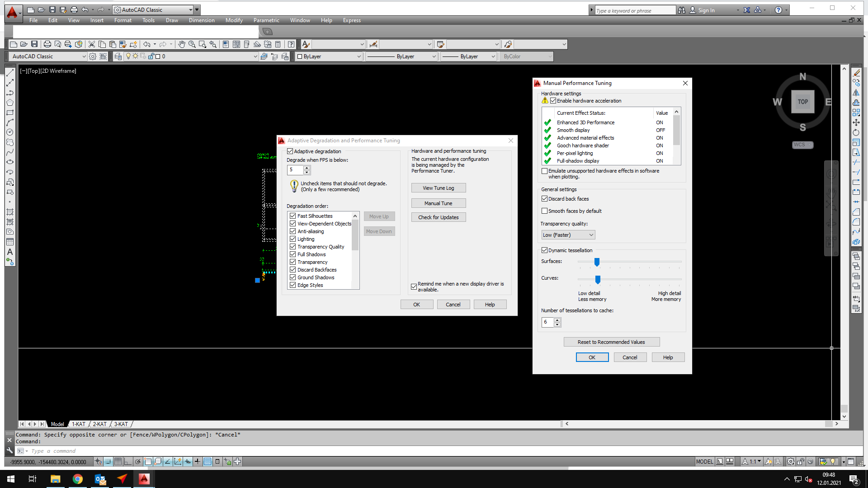
Task: Uncheck Enable hardware acceleration
Action: click(553, 101)
